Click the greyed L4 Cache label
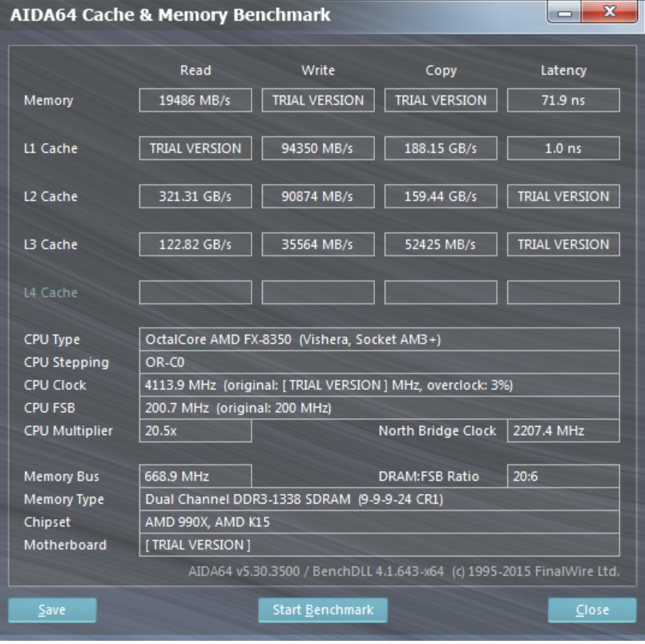The image size is (645, 644). 50,292
